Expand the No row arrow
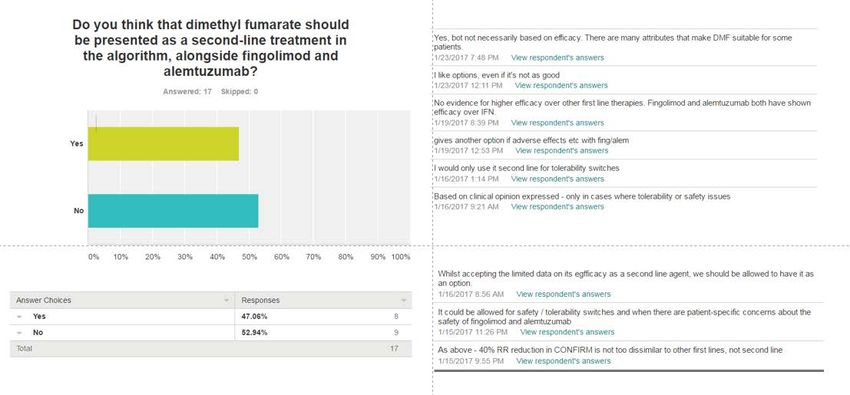This screenshot has height=395, width=850. tap(20, 333)
